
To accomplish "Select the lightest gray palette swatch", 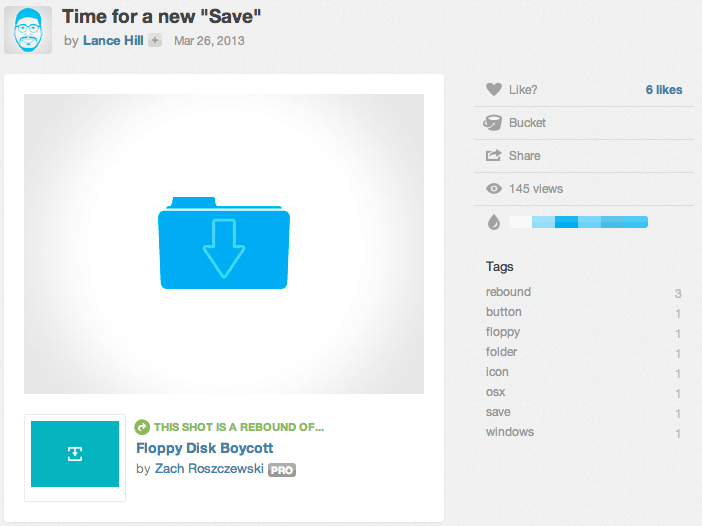I will click(520, 222).
